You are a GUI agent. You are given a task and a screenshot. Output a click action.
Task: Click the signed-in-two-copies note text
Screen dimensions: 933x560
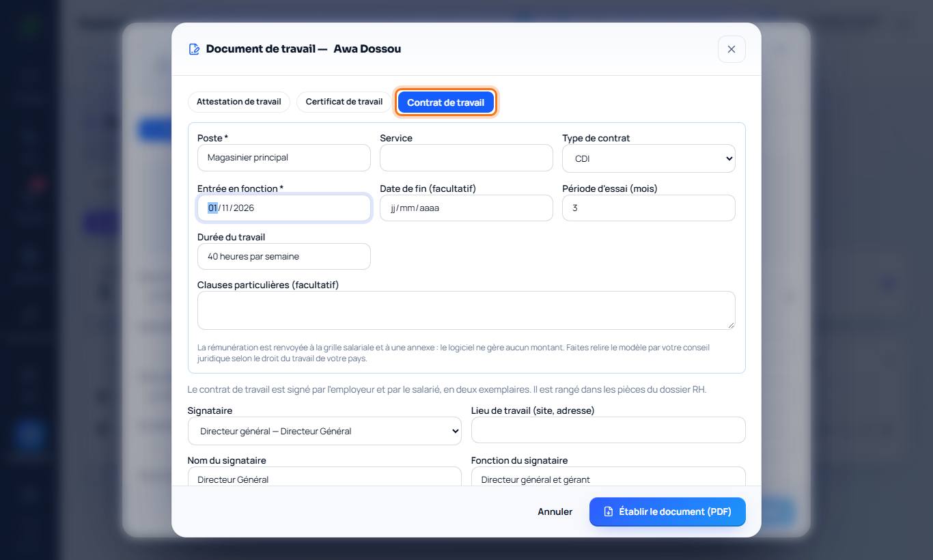pyautogui.click(x=447, y=390)
